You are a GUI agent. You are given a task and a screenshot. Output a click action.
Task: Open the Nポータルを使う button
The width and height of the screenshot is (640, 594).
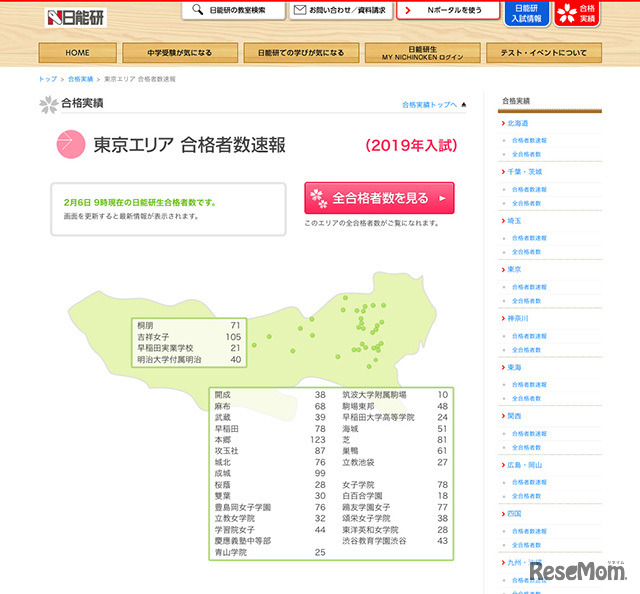(448, 10)
